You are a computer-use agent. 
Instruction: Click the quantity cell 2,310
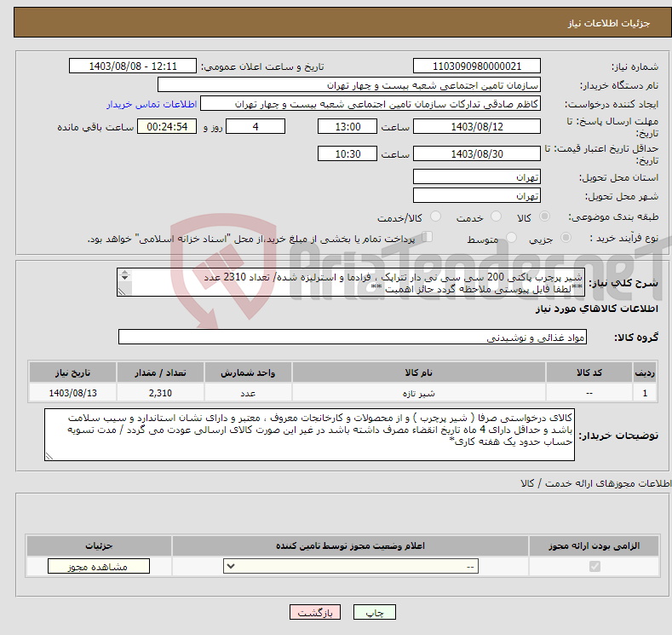[160, 393]
